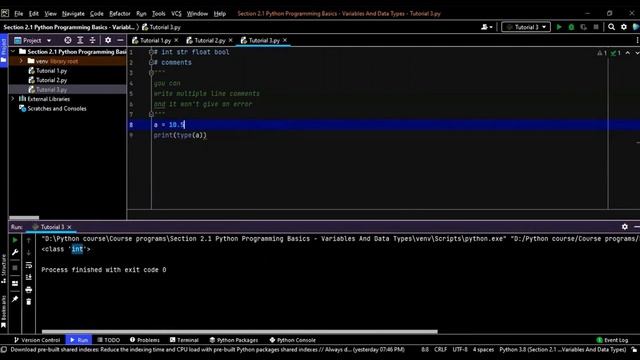Viewport: 640px width, 360px height.
Task: Open Search Everywhere magnifier icon
Action: pos(611,27)
